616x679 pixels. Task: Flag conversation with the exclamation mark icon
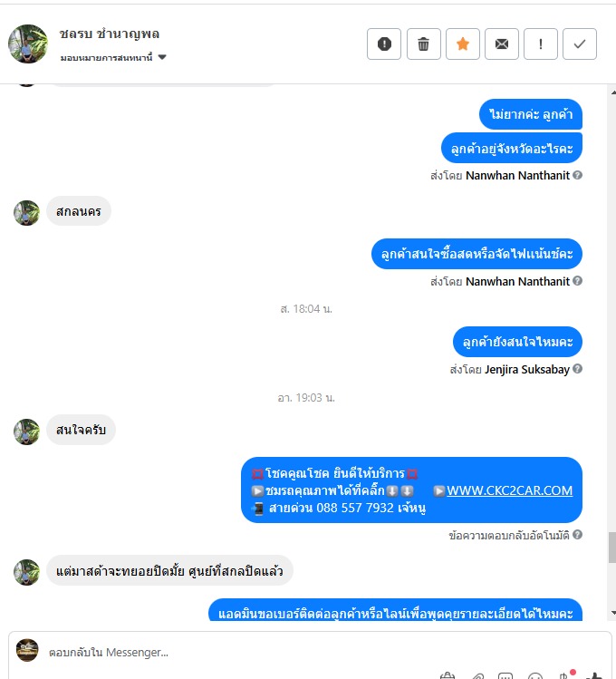(540, 44)
